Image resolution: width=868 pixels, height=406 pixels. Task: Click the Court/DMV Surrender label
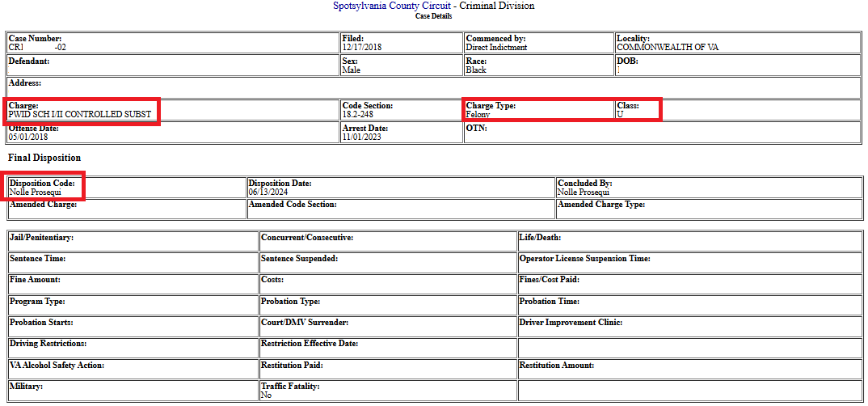tap(305, 322)
